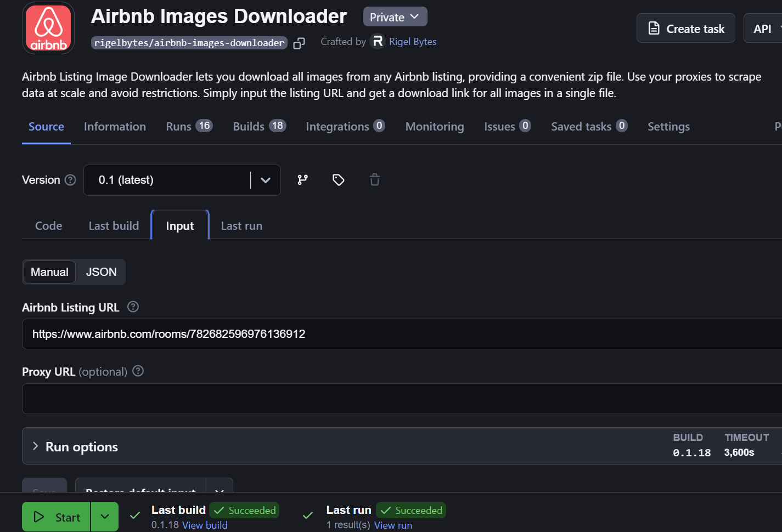
Task: Click the delete version trash icon
Action: pos(375,180)
